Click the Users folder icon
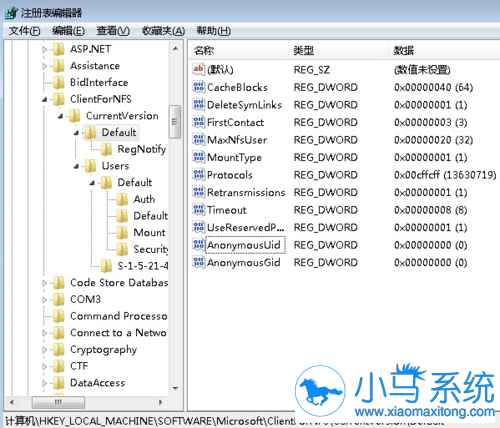The height and width of the screenshot is (428, 500). (x=90, y=166)
